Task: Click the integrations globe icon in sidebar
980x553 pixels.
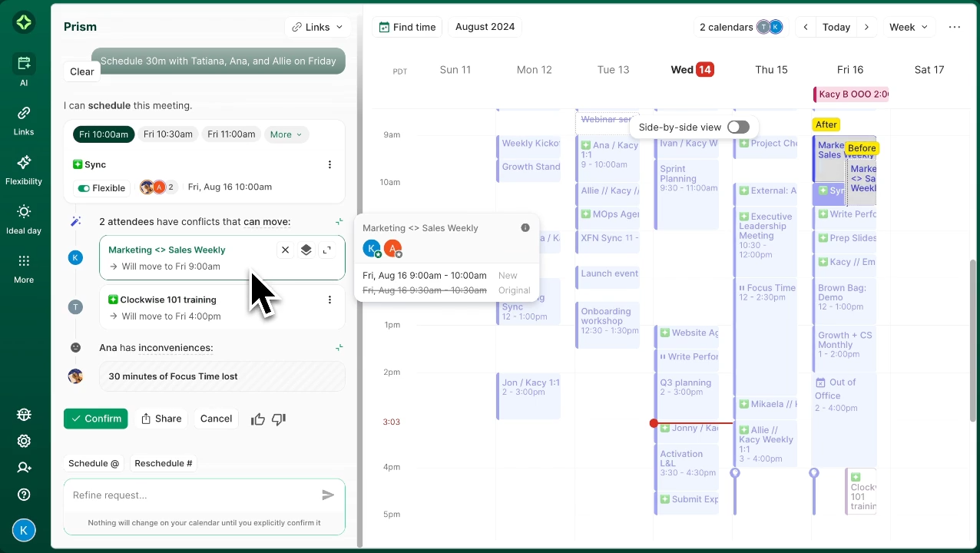Action: (24, 415)
